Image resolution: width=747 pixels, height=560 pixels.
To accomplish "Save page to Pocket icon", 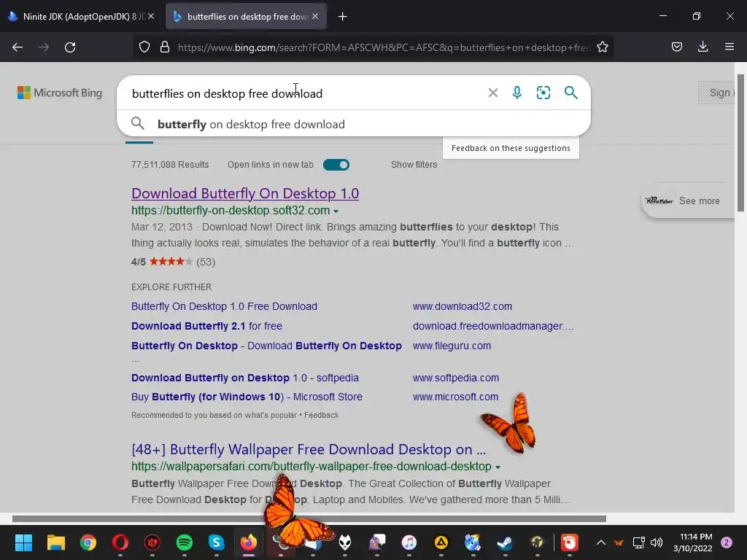I will (x=676, y=47).
